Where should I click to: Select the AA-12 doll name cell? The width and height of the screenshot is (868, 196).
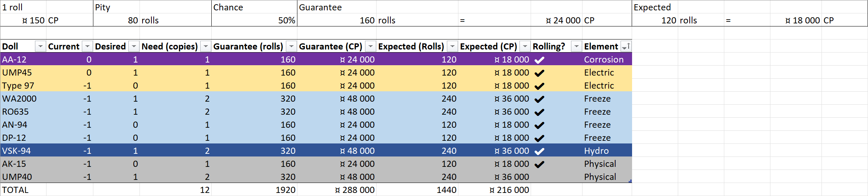(x=23, y=59)
